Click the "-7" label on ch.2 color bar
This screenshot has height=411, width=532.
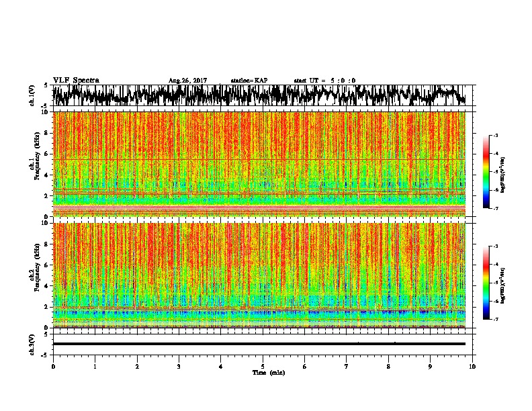496,320
